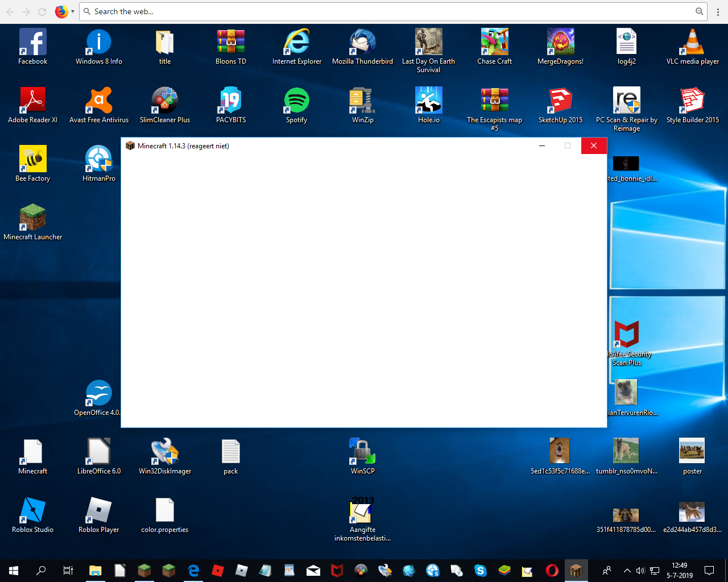Open Task View from the taskbar
This screenshot has width=728, height=582.
[68, 571]
